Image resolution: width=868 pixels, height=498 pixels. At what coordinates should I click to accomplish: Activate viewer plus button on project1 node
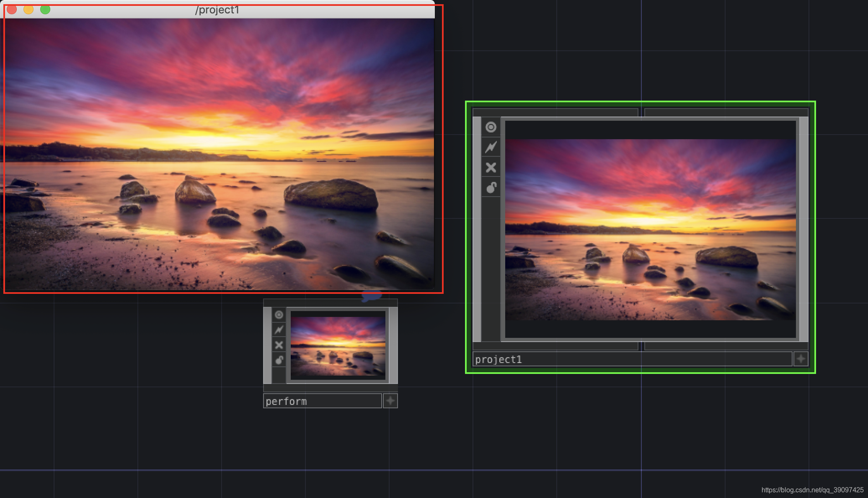pos(801,359)
